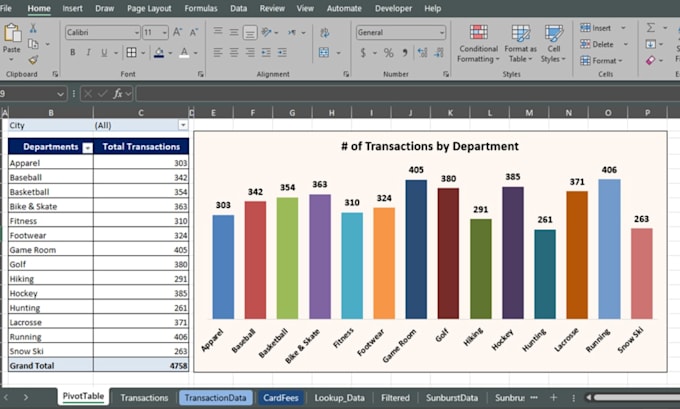
Task: Open the Data ribbon tab
Action: [x=239, y=8]
